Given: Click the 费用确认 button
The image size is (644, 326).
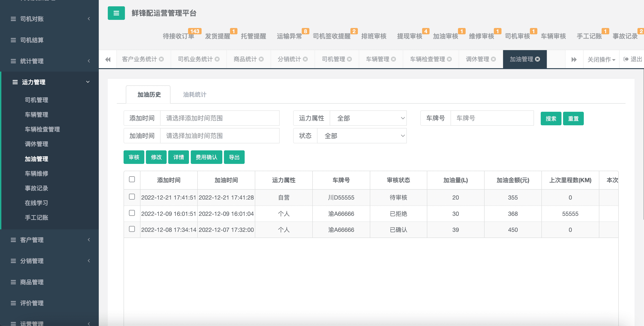Looking at the screenshot, I should pos(207,157).
